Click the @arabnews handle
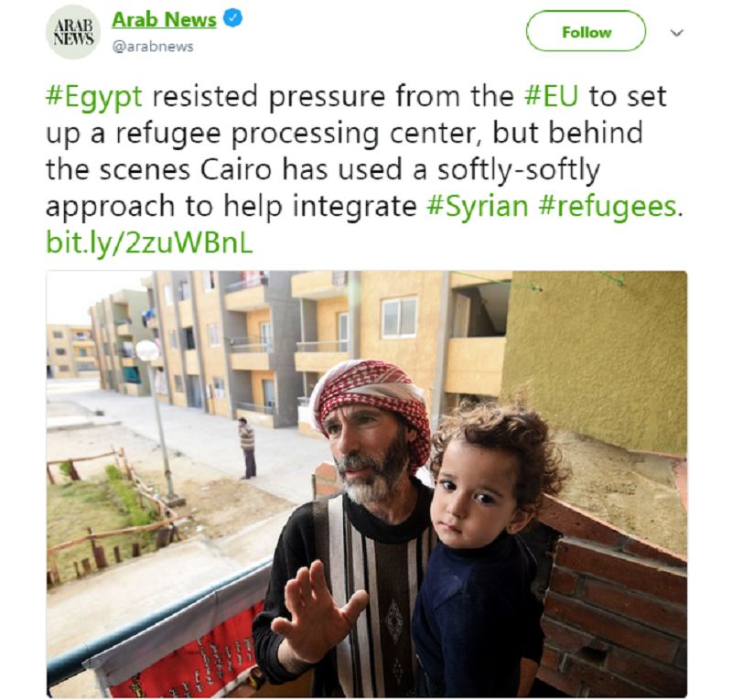This screenshot has width=732, height=700. pyautogui.click(x=153, y=47)
